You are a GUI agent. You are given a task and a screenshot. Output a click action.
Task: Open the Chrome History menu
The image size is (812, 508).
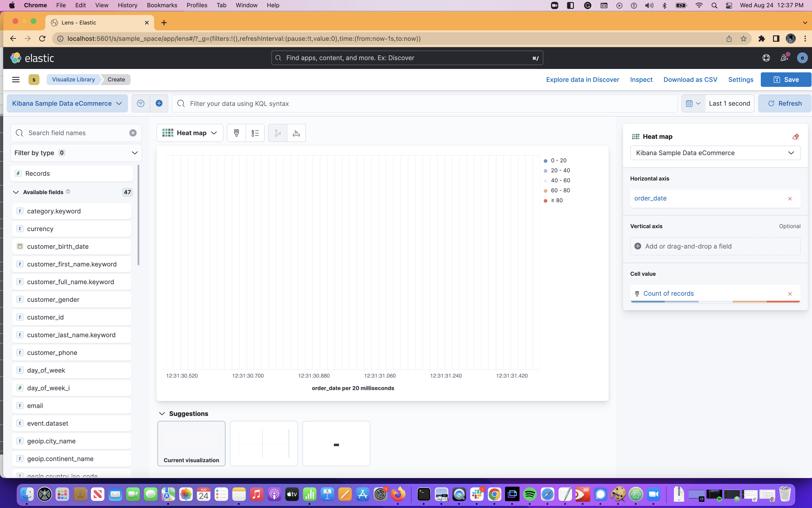128,5
